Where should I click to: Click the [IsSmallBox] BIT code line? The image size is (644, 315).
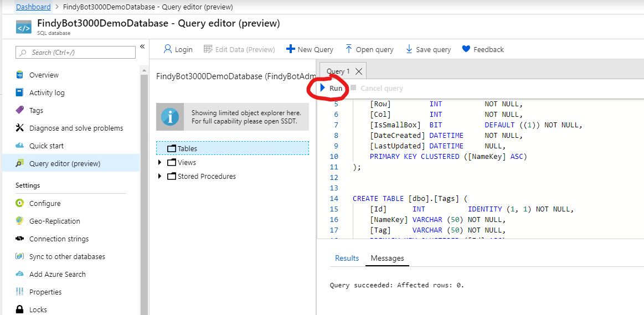tap(476, 125)
